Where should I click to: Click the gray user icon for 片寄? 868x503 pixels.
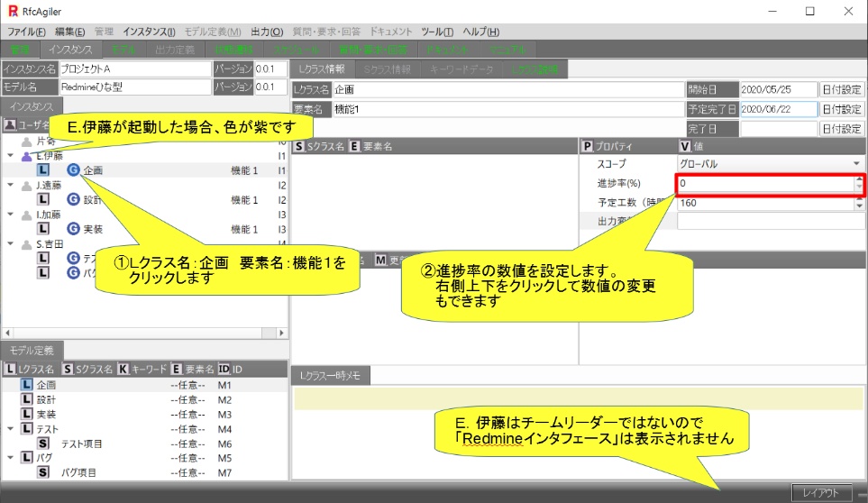point(26,142)
